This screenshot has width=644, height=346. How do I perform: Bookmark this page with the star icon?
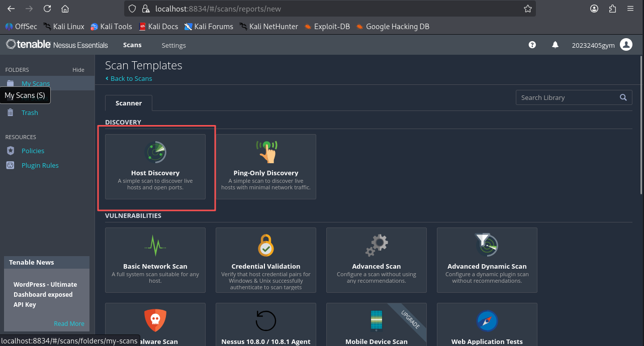pos(527,9)
